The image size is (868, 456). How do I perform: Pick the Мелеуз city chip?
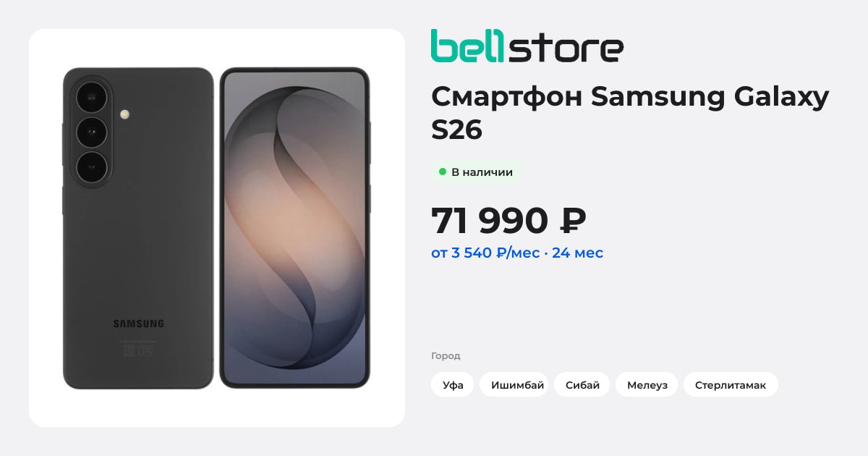pos(647,384)
